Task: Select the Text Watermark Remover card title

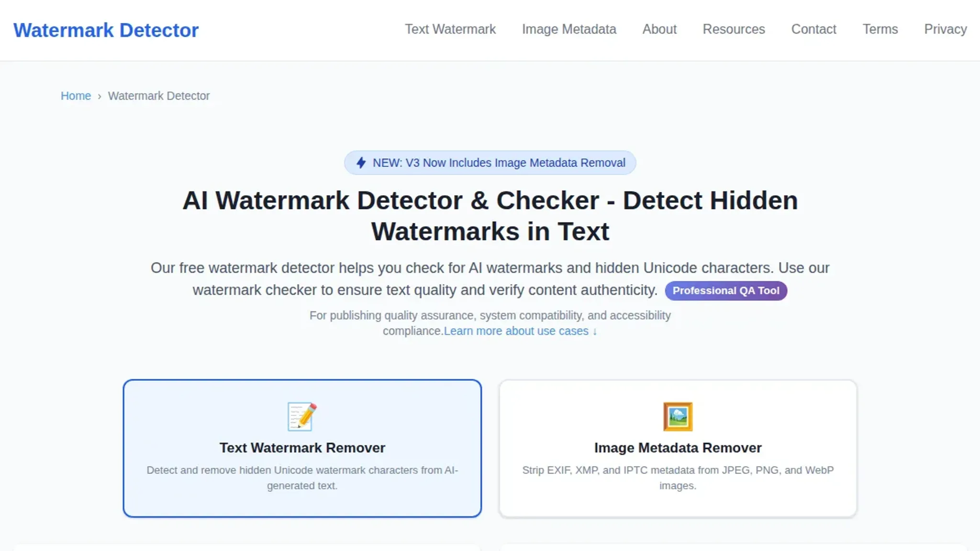Action: click(302, 448)
